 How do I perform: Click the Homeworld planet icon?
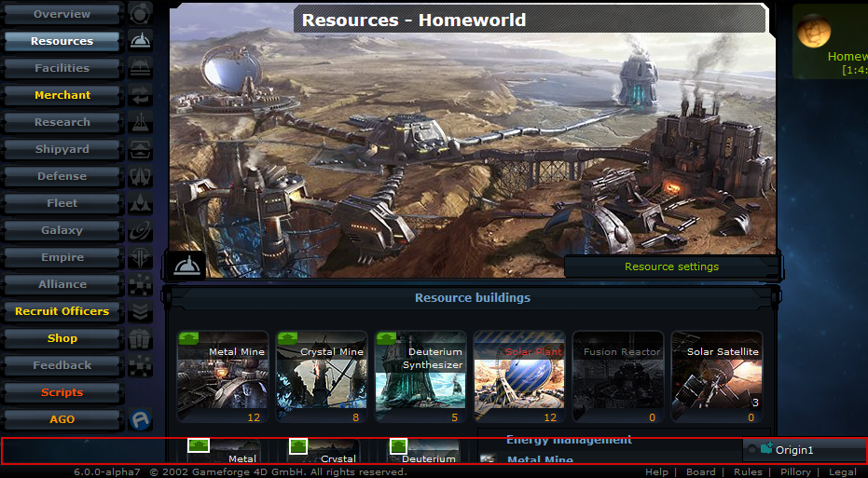tap(814, 31)
